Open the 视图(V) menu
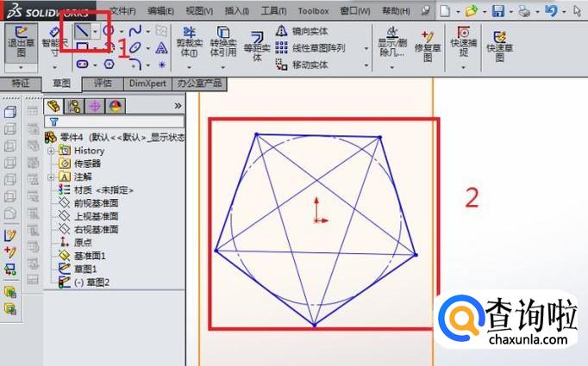 199,11
